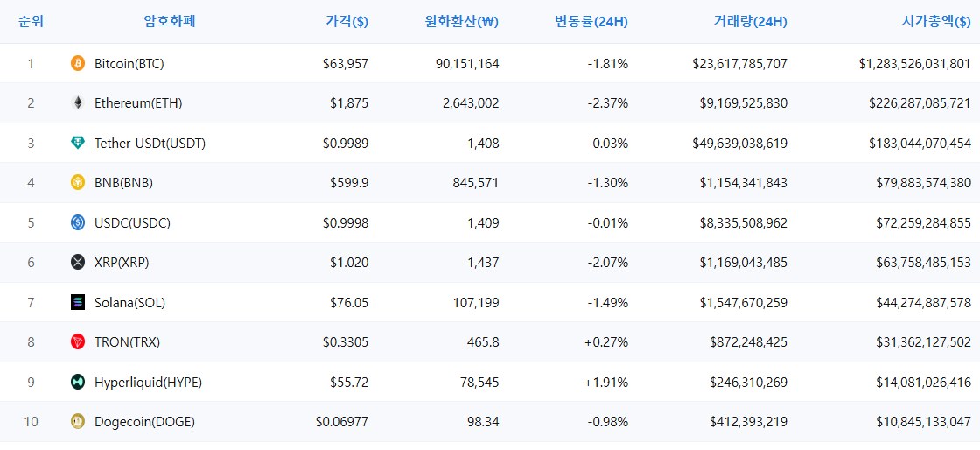Sort by 암호화폐 column header
Image resolution: width=980 pixels, height=450 pixels.
pos(170,21)
